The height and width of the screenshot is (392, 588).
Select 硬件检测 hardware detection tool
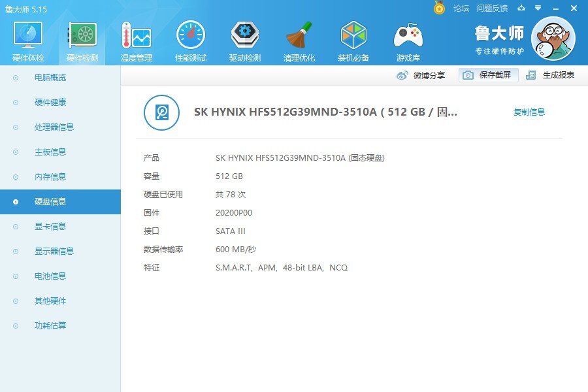pyautogui.click(x=82, y=41)
